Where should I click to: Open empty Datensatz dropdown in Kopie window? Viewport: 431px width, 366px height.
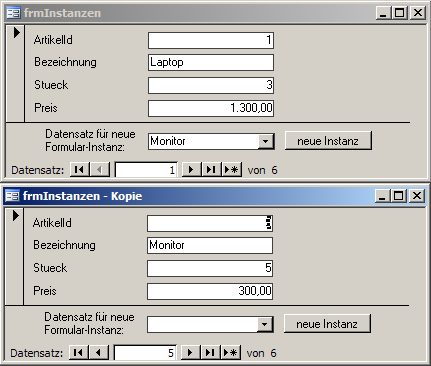(264, 324)
